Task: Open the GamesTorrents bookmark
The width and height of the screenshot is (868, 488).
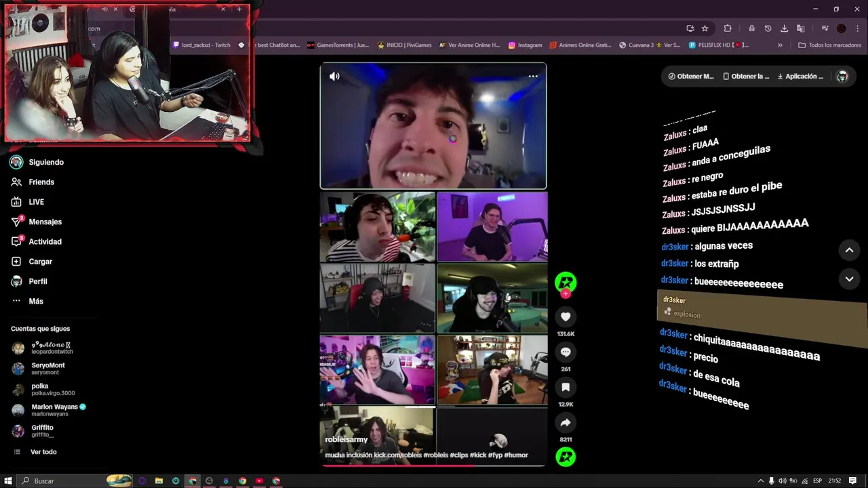Action: [338, 45]
